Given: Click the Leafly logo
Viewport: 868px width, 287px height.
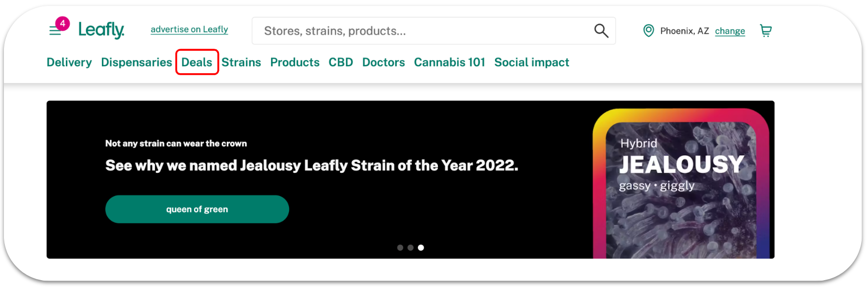Looking at the screenshot, I should (101, 30).
